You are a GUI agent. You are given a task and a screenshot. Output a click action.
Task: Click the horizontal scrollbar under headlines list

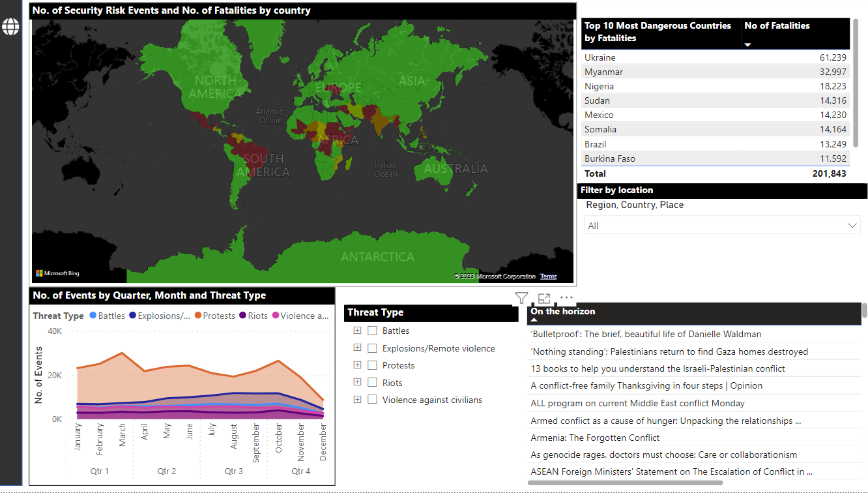624,483
